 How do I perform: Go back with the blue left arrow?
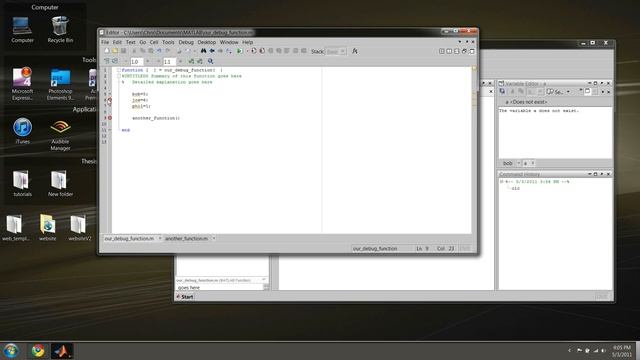pos(212,51)
